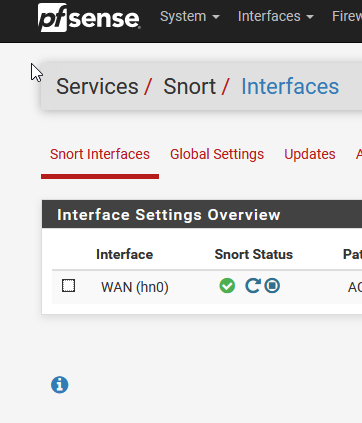Click the Services breadcrumb
This screenshot has width=362, height=423.
(97, 87)
